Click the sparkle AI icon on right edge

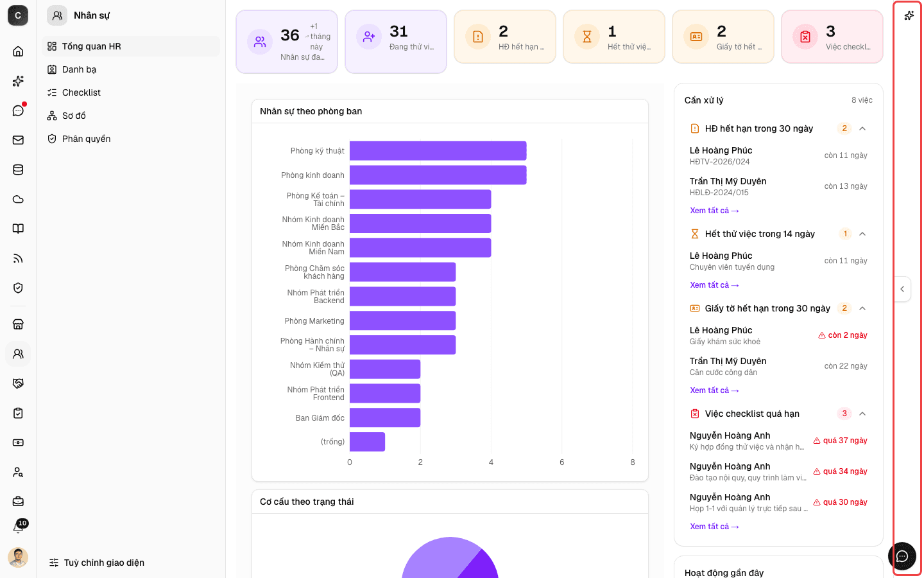coord(909,15)
